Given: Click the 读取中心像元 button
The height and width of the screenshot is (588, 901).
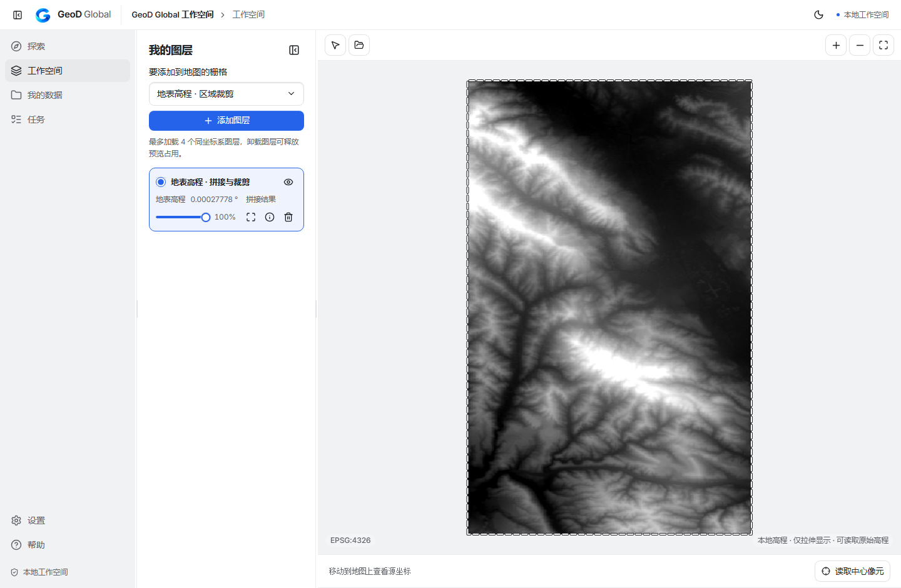Looking at the screenshot, I should click(x=852, y=571).
